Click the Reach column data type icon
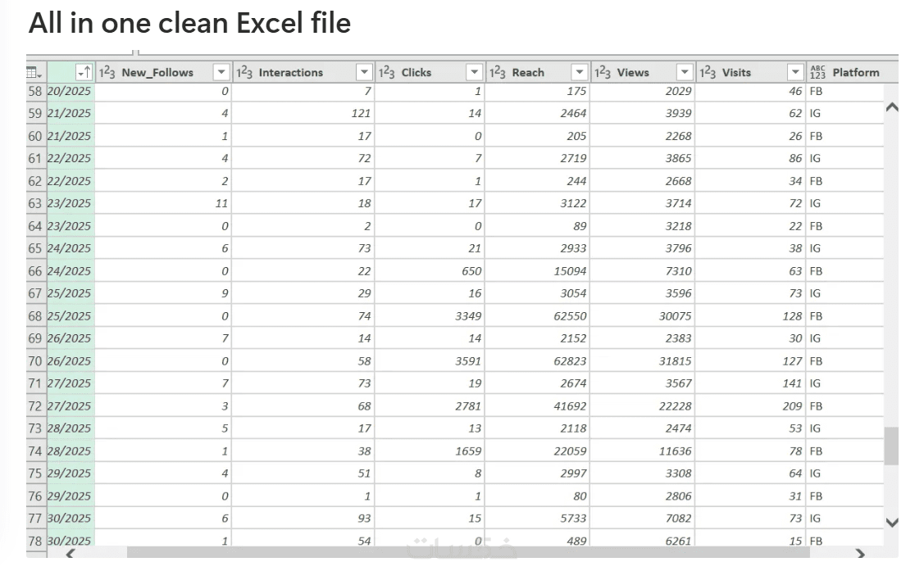 497,72
